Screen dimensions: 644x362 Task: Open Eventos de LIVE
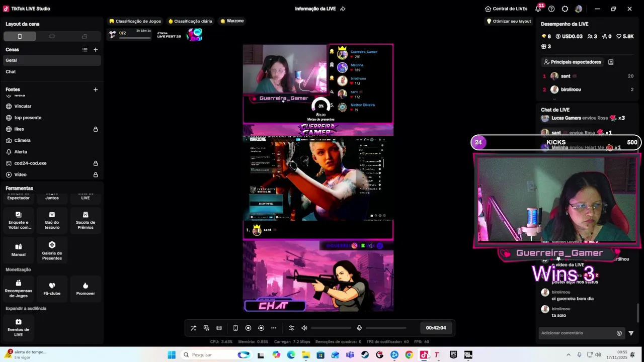click(x=19, y=327)
